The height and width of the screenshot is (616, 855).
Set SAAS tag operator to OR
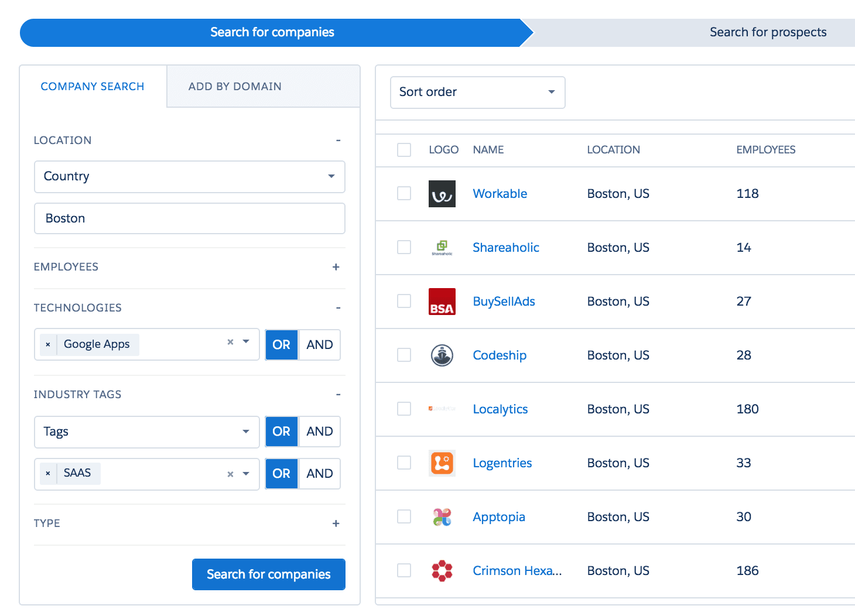(x=282, y=474)
